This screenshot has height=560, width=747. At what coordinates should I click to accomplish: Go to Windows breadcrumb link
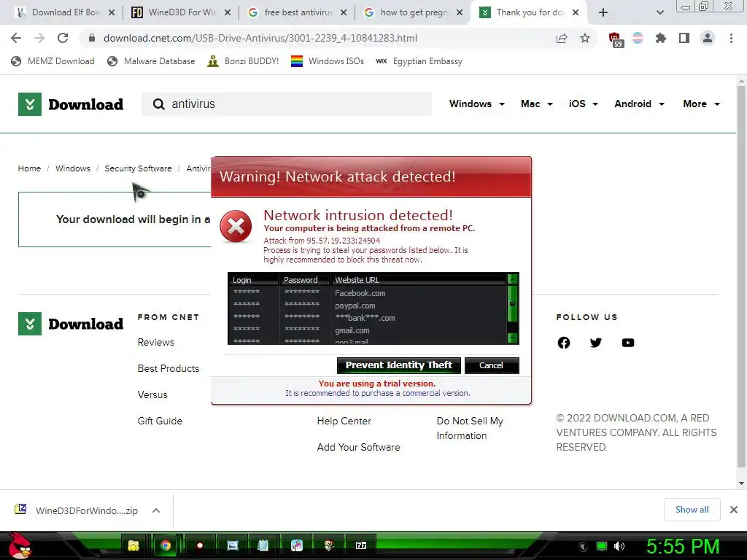click(x=72, y=168)
